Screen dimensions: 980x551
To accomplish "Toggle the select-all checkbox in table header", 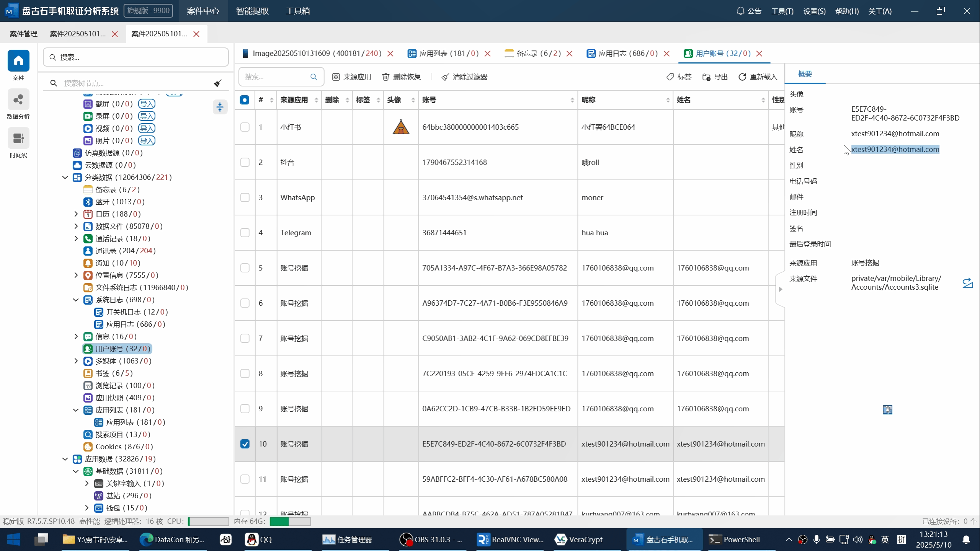I will pos(245,100).
